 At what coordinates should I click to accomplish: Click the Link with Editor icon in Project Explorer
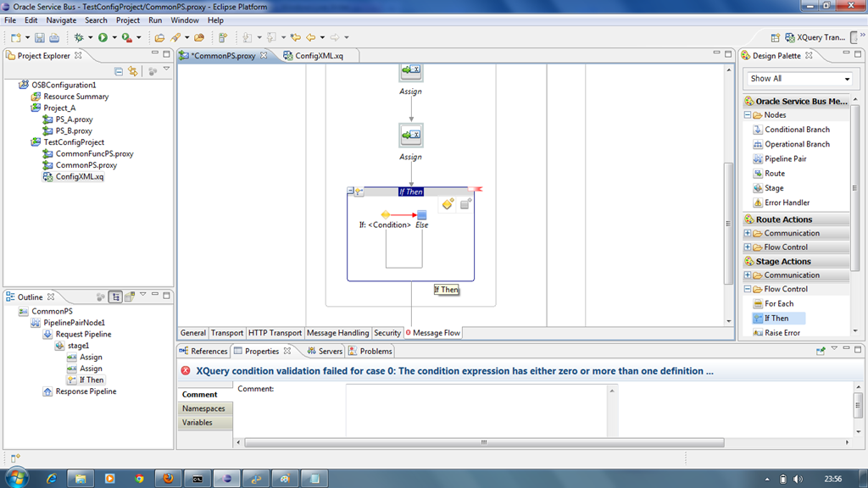132,72
